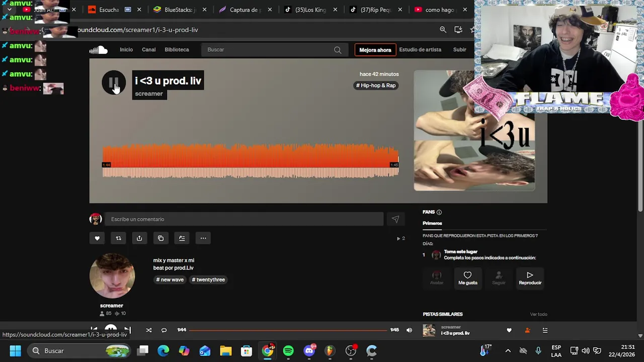Open Estudio de artista link
644x362 pixels.
[420, 50]
